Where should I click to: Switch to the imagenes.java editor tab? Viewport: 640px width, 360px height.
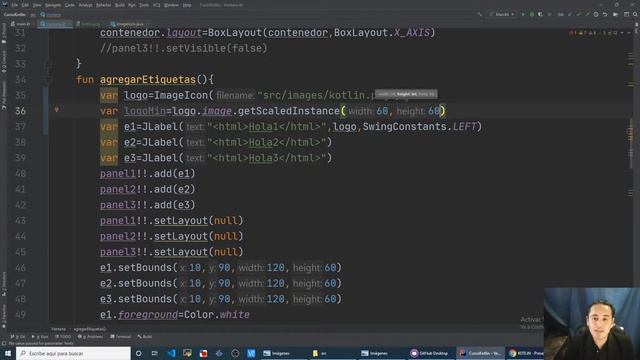[x=128, y=24]
